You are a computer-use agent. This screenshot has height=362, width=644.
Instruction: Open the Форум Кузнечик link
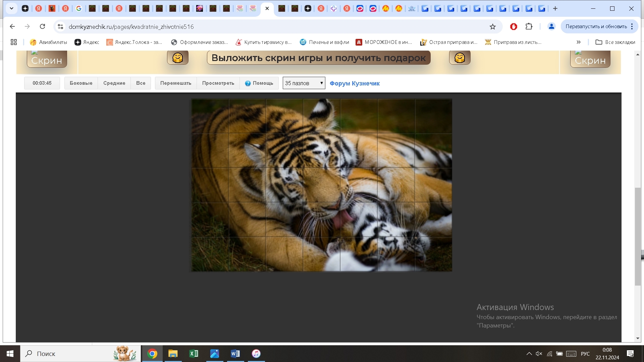pyautogui.click(x=355, y=83)
